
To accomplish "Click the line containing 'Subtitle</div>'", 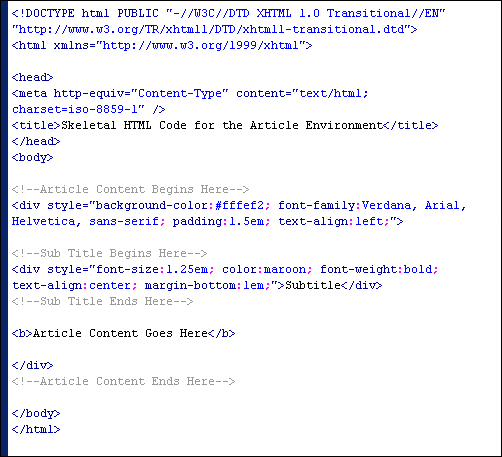I will 197,285.
